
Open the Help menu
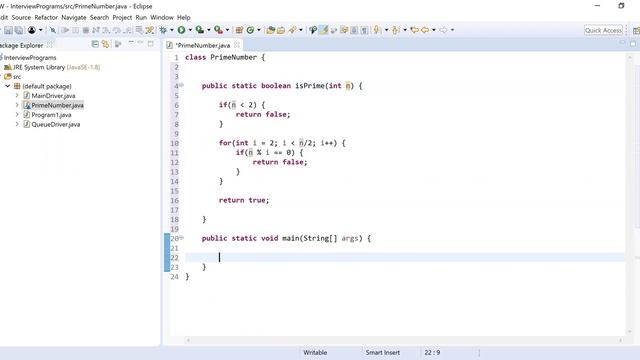[184, 18]
